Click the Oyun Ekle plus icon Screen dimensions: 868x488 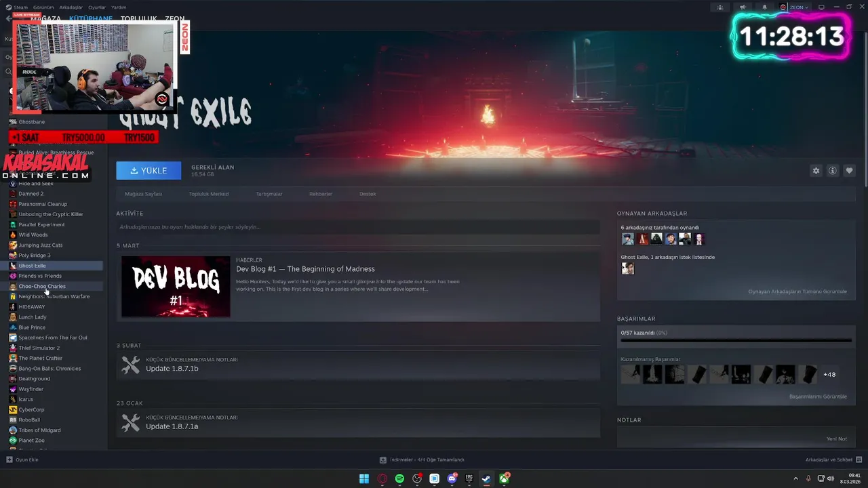click(9, 460)
